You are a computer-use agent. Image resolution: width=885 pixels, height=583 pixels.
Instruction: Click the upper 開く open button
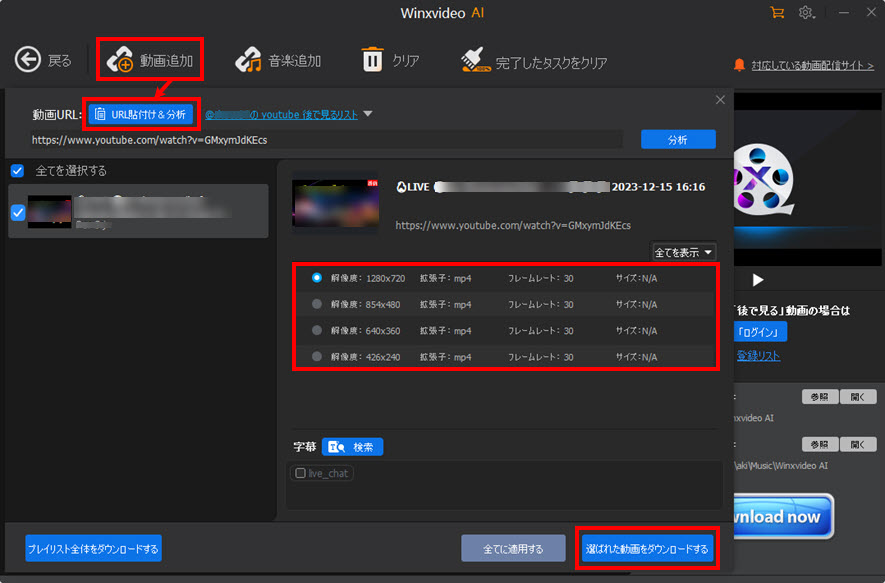click(858, 397)
